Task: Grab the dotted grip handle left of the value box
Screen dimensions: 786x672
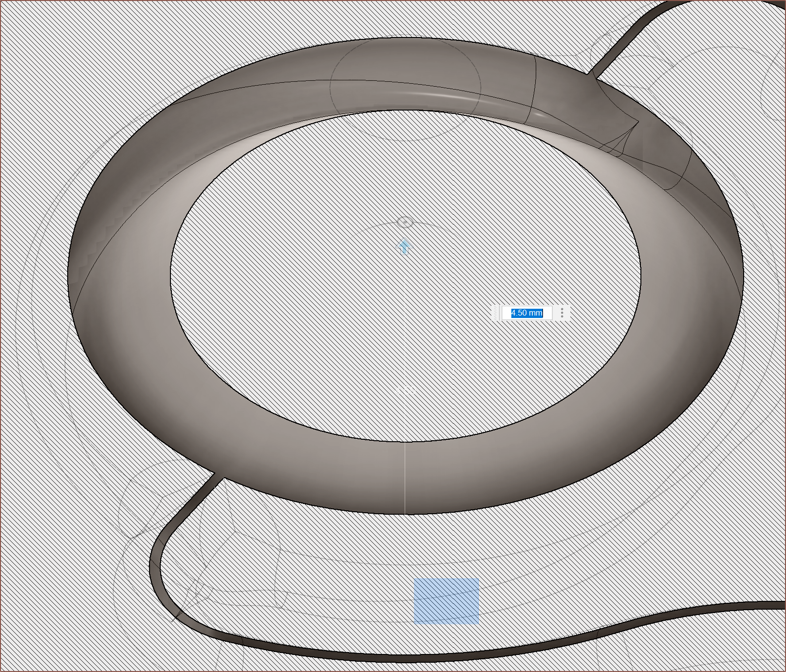Action: pyautogui.click(x=496, y=313)
